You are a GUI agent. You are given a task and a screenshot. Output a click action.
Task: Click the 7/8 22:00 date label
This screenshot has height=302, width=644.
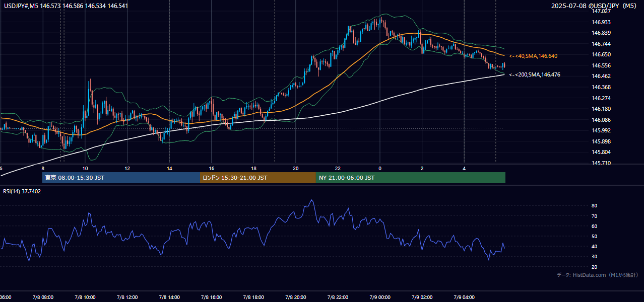[x=337, y=297]
